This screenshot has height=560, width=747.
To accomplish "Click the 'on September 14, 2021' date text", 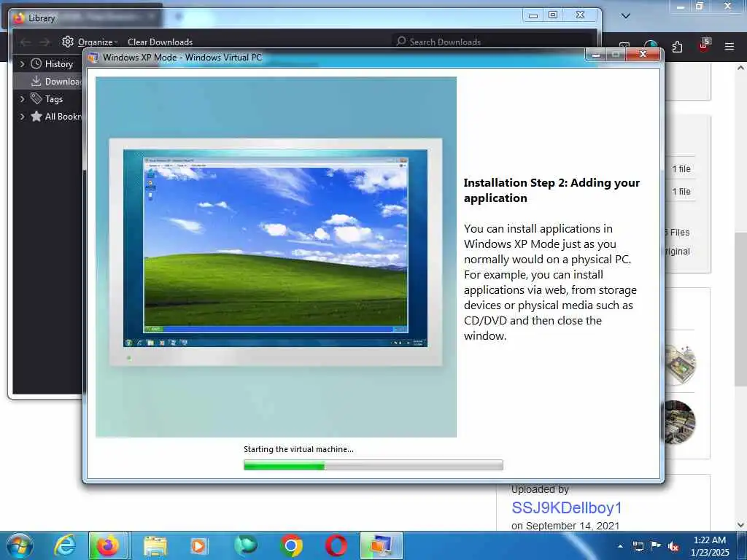I will pos(565,526).
